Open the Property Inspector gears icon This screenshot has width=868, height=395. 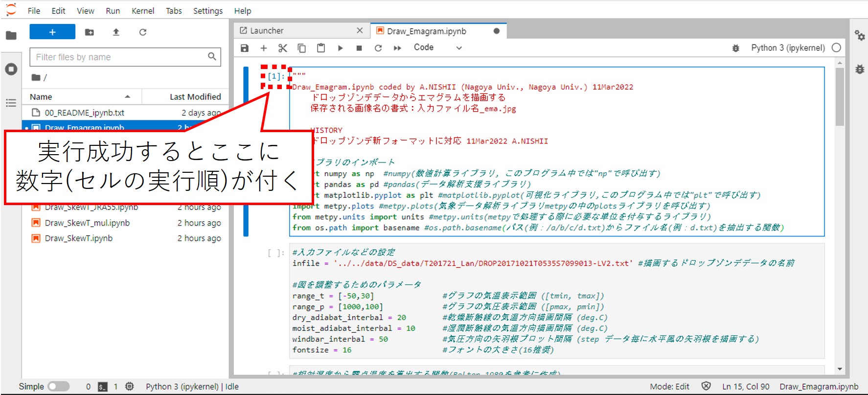click(x=860, y=35)
